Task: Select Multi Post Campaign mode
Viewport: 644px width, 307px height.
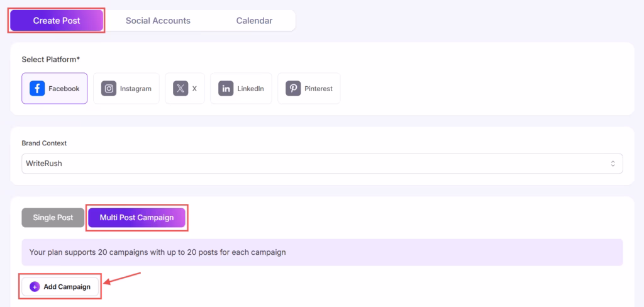Action: click(136, 218)
